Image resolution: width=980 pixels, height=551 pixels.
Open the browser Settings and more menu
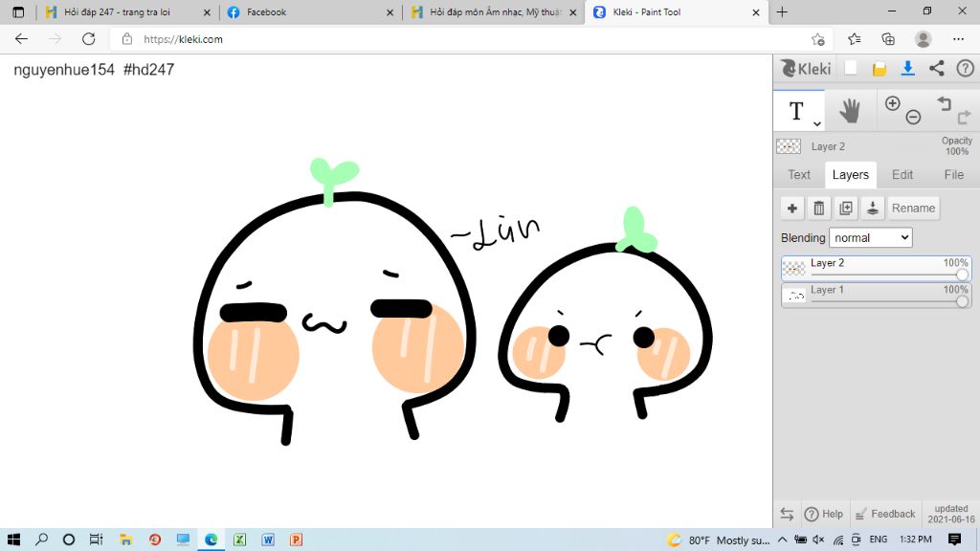[x=958, y=38]
